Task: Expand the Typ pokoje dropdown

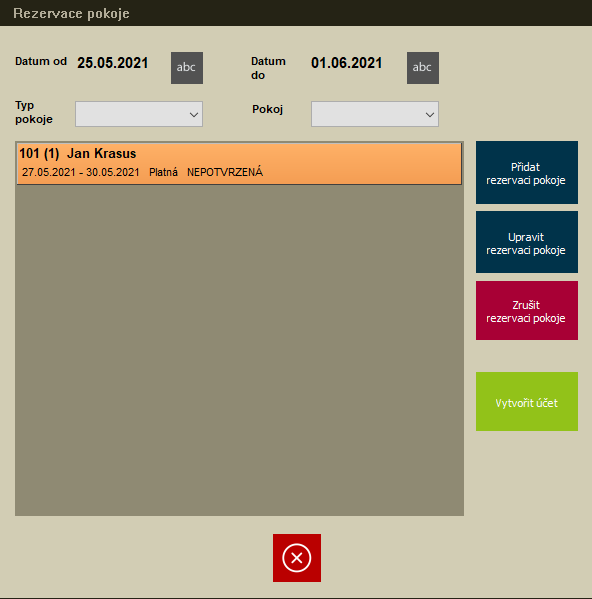Action: 139,114
